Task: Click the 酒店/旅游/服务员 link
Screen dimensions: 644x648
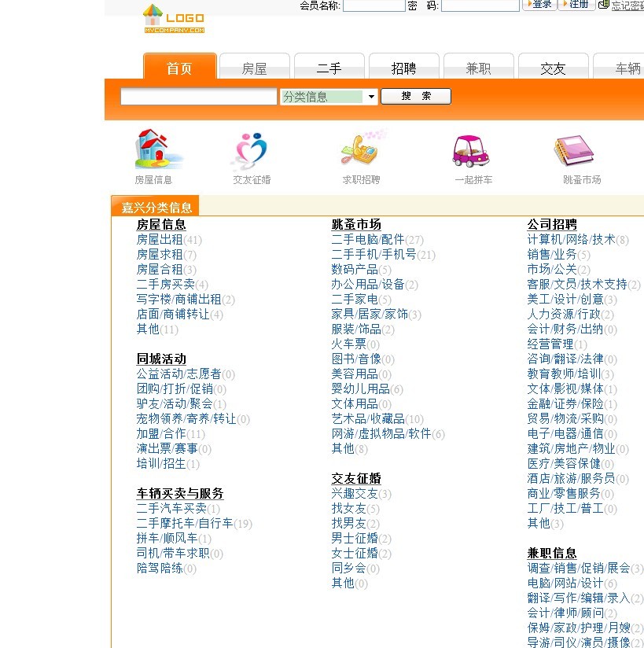Action: (571, 479)
